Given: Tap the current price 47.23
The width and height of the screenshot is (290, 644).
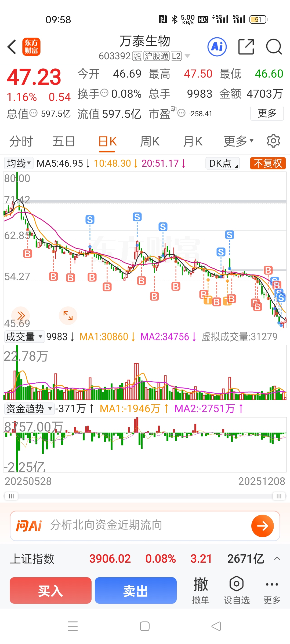Looking at the screenshot, I should click(x=34, y=77).
